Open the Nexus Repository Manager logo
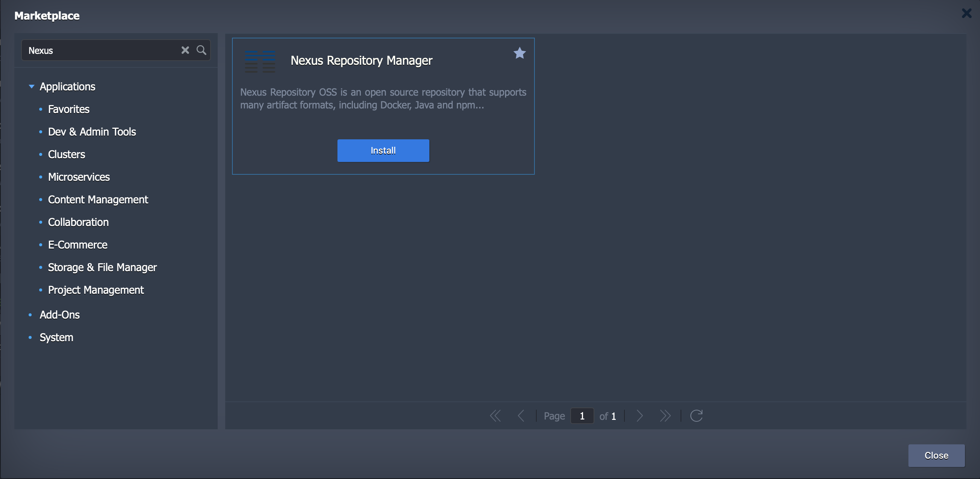The image size is (980, 479). tap(260, 61)
